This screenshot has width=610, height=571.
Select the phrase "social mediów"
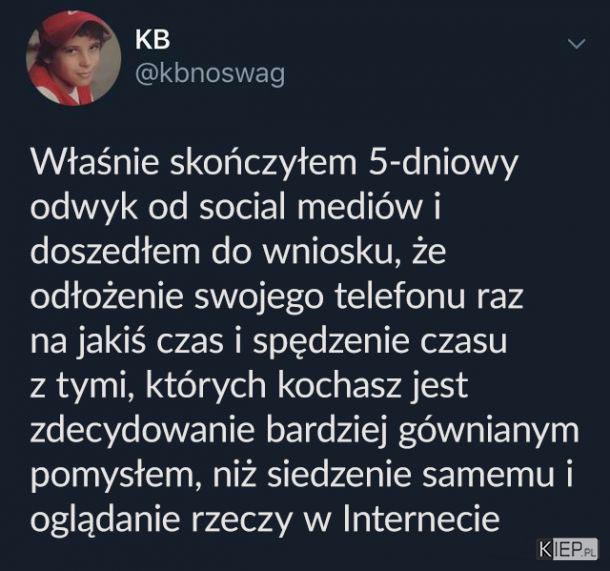click(x=311, y=207)
